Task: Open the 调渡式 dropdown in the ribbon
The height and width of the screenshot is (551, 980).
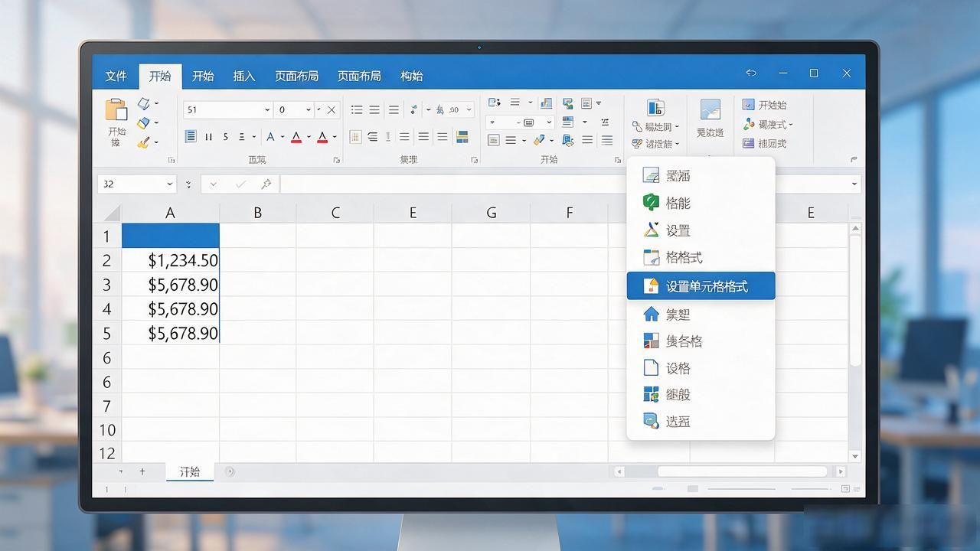Action: [x=769, y=124]
